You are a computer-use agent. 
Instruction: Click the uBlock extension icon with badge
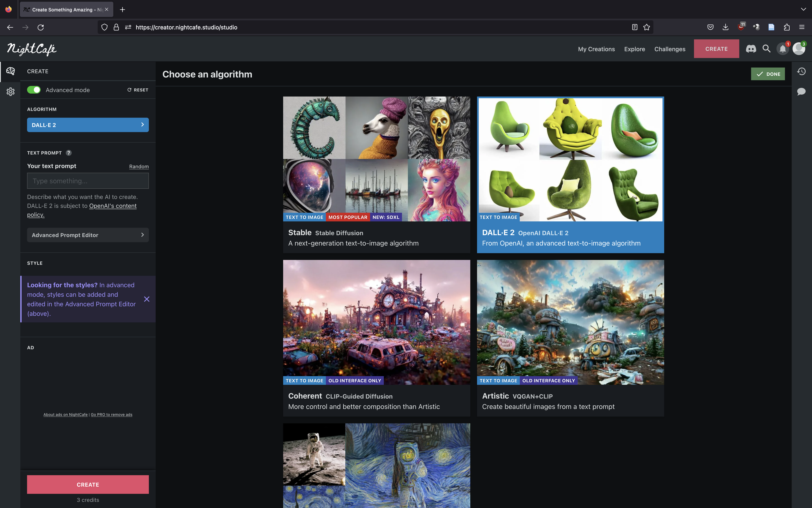click(x=741, y=27)
